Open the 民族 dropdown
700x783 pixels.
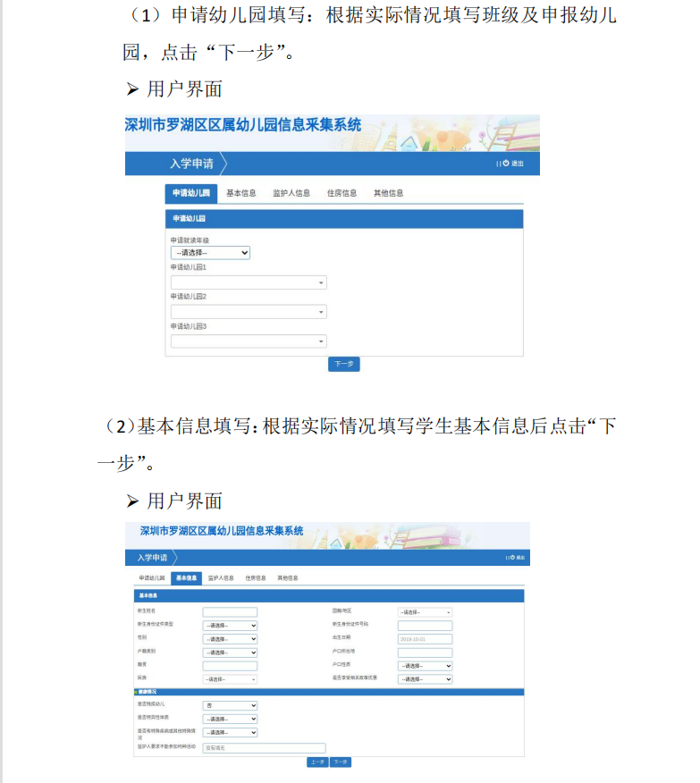[x=230, y=679]
